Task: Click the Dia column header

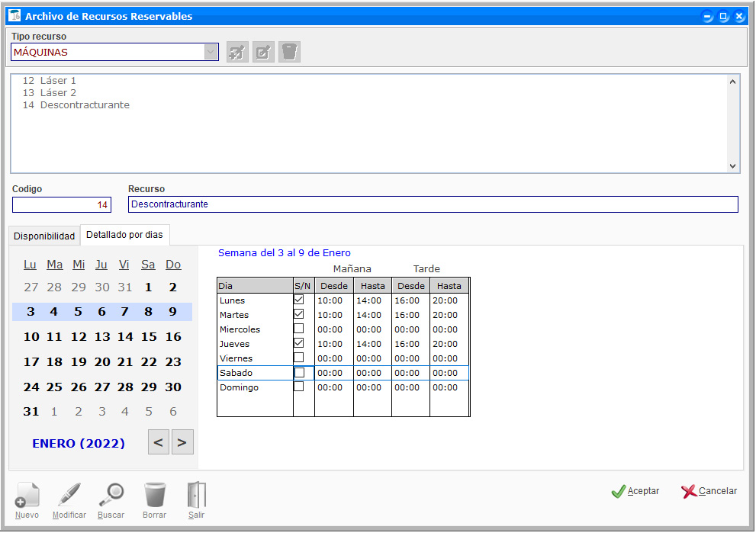Action: pos(255,286)
